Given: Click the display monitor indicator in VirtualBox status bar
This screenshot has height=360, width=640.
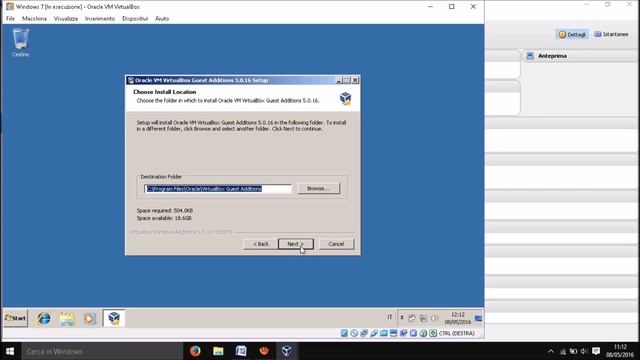Looking at the screenshot, I should (393, 333).
